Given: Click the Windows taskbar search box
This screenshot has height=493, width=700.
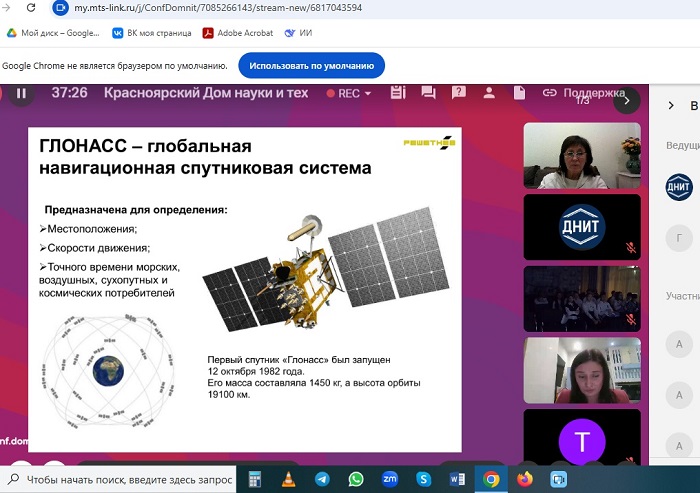Looking at the screenshot, I should pyautogui.click(x=120, y=479).
